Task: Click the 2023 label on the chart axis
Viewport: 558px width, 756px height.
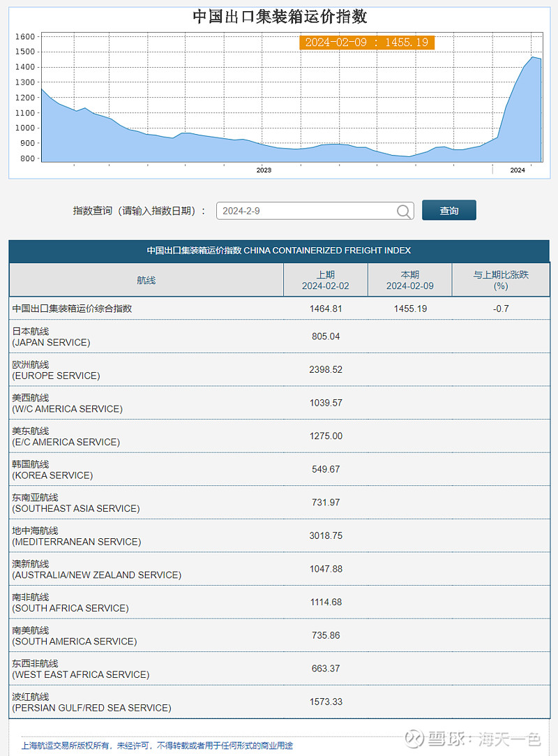Action: pyautogui.click(x=263, y=169)
